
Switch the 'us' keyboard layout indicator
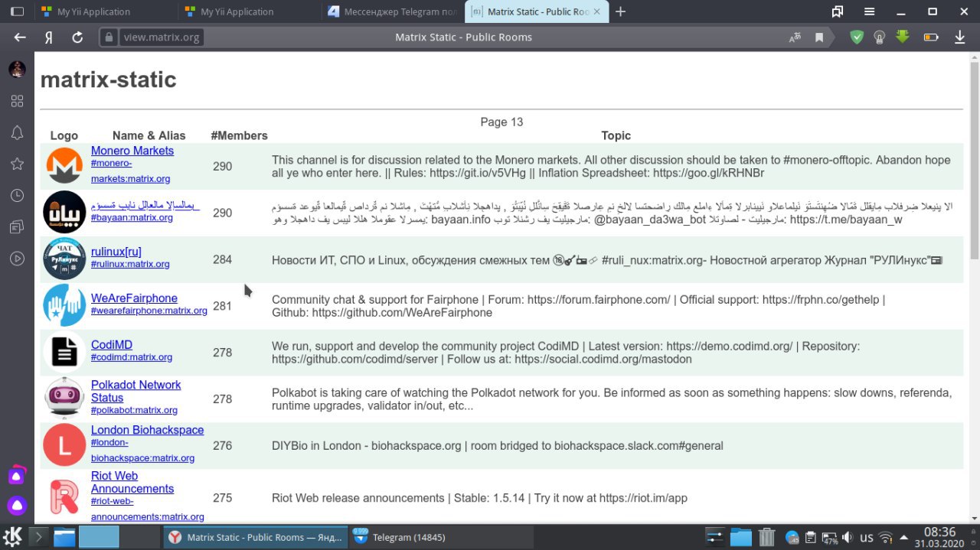coord(867,537)
